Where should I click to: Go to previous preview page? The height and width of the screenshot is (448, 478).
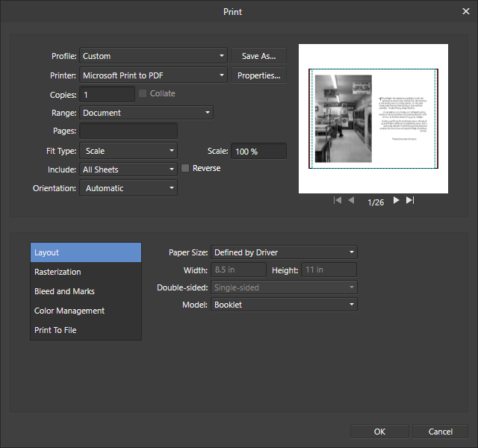coord(352,201)
